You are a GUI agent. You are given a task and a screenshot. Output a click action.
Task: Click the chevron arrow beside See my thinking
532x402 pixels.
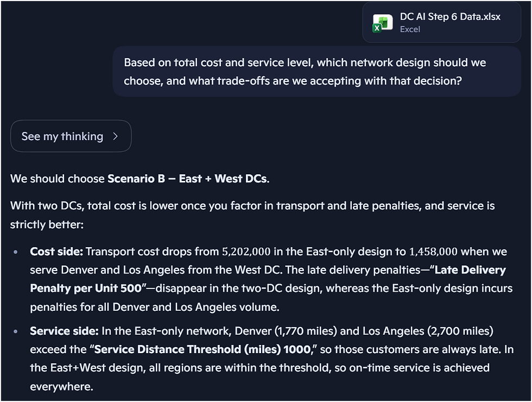click(115, 136)
